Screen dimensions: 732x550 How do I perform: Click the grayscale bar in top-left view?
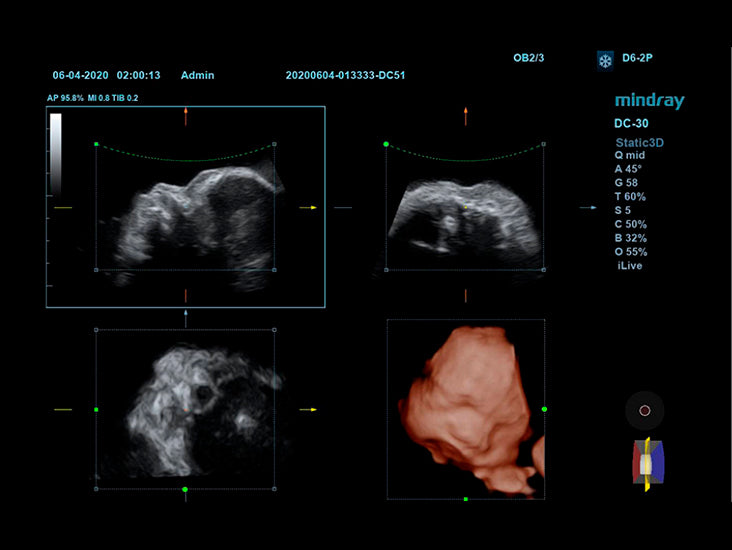[56, 153]
